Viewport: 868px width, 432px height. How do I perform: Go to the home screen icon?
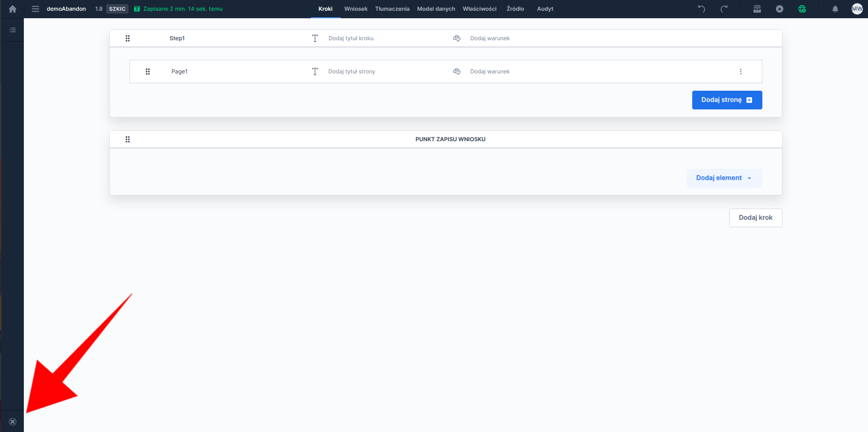pyautogui.click(x=13, y=9)
